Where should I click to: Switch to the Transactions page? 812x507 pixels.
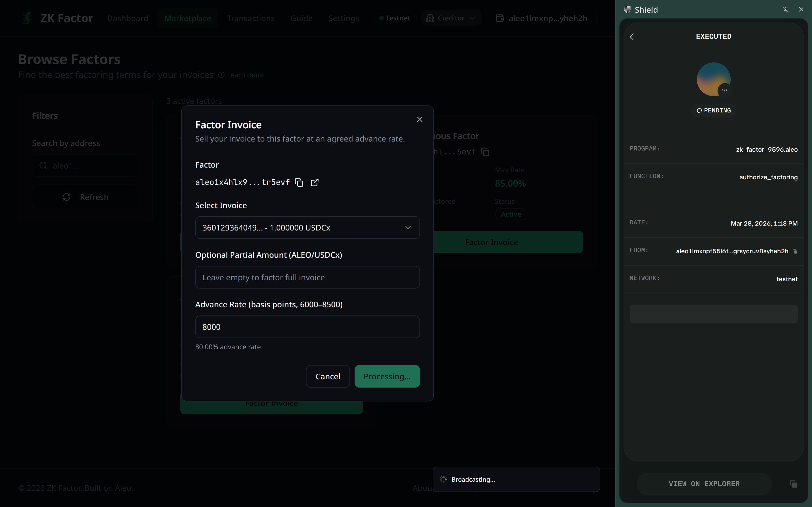pos(251,18)
